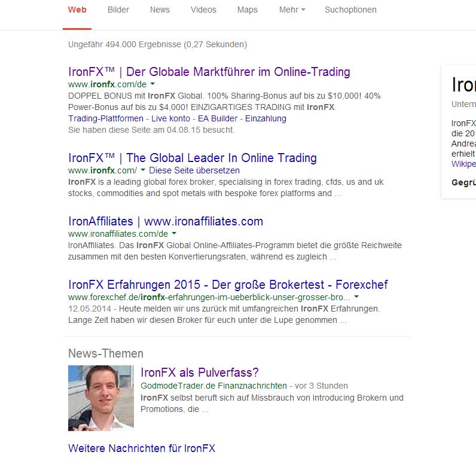Click the forexchef.de green URL text
Screen dimensions: 476x461
[x=209, y=297]
